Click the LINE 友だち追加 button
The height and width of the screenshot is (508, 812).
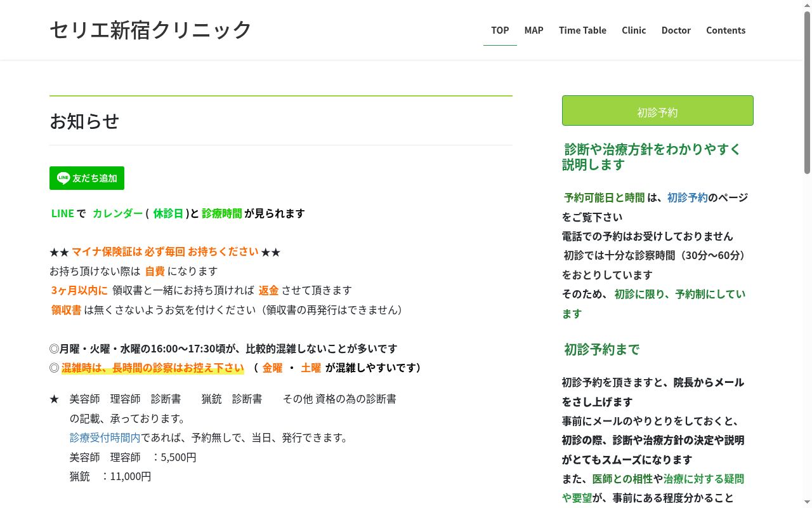tap(87, 178)
